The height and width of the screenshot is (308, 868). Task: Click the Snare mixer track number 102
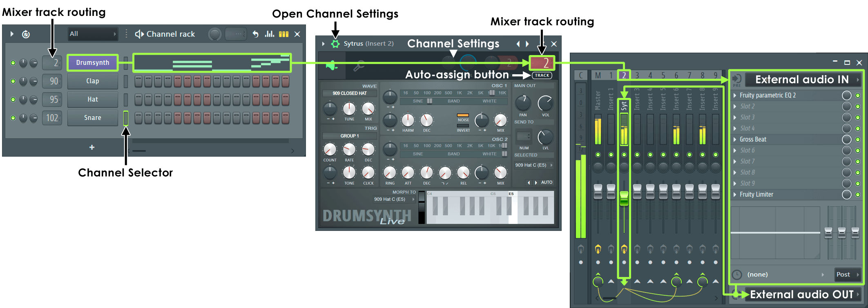pos(52,118)
